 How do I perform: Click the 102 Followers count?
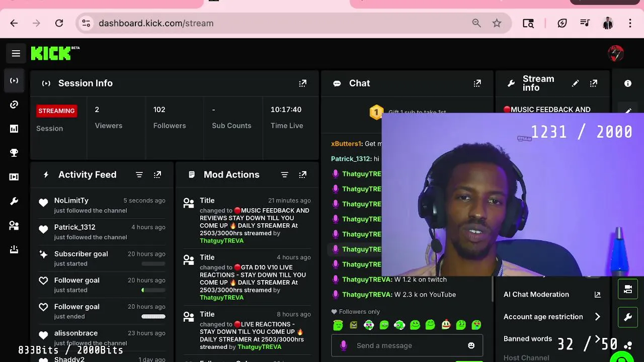click(x=159, y=110)
